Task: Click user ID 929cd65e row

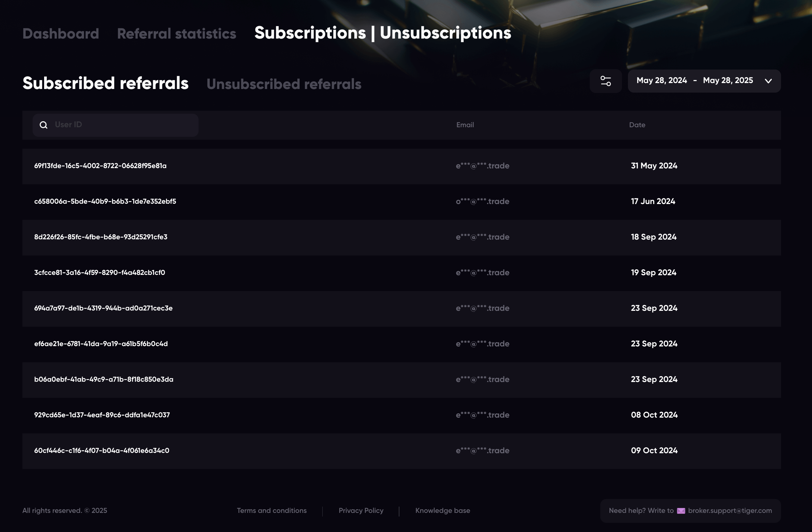Action: pos(102,415)
